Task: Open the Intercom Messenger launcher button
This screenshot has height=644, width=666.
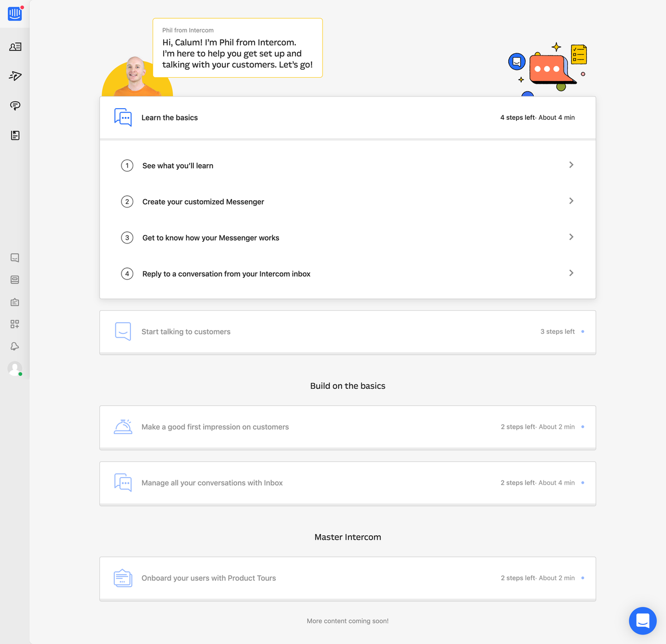Action: (x=643, y=621)
